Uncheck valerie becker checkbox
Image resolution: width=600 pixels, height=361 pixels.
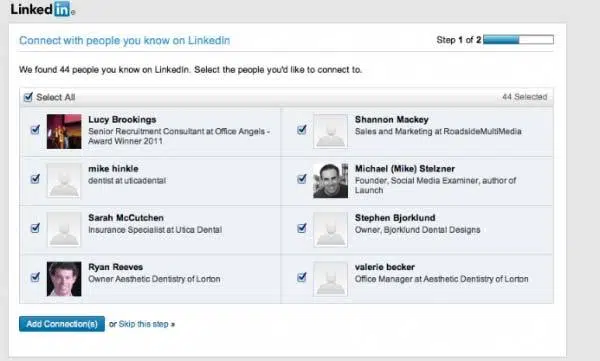[302, 277]
